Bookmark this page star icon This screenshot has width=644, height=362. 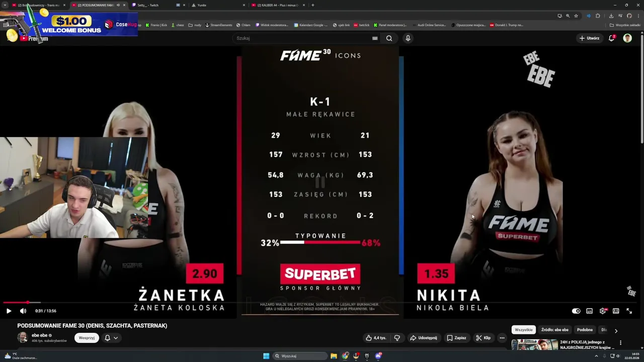(x=576, y=16)
